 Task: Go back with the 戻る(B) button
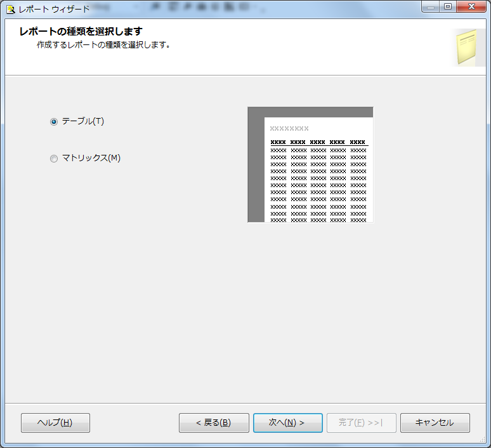pos(214,423)
